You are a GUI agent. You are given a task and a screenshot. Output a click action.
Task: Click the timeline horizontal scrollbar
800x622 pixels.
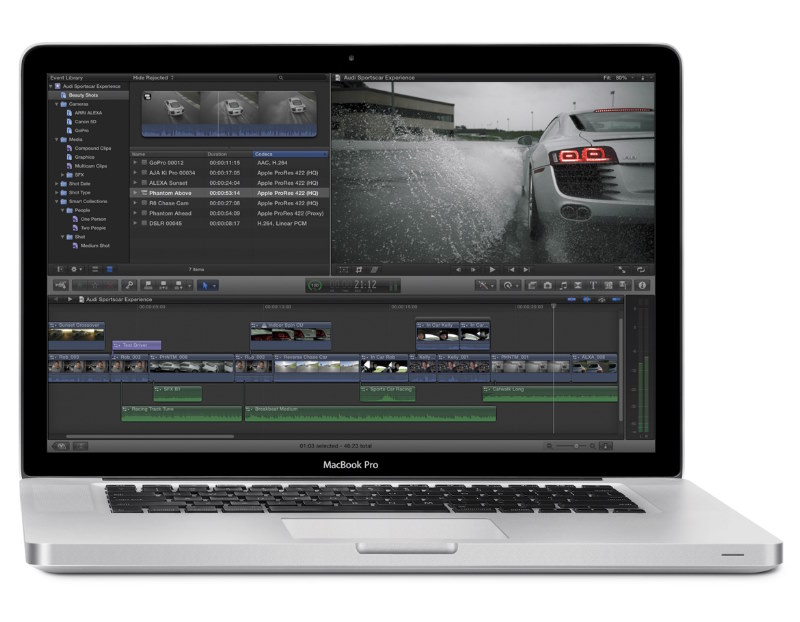[150, 437]
